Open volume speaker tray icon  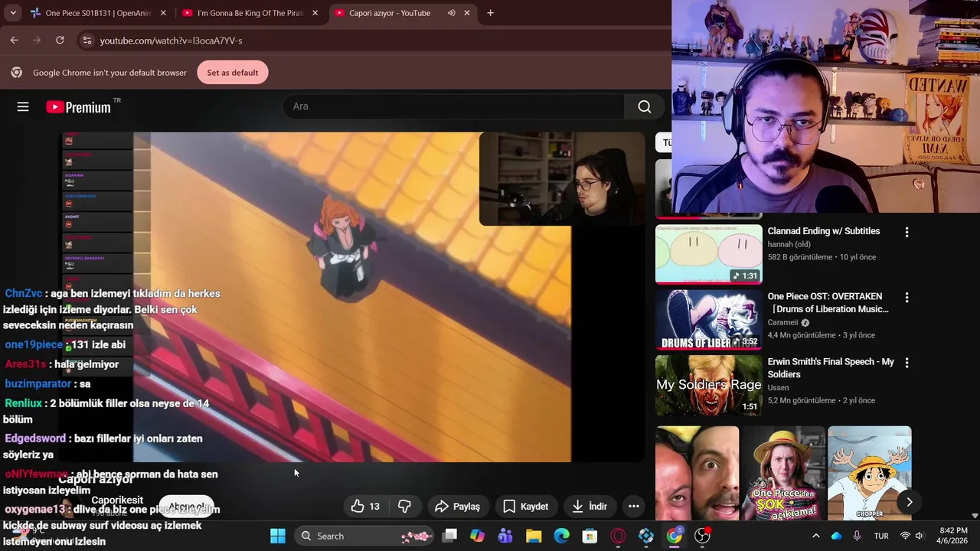point(920,536)
